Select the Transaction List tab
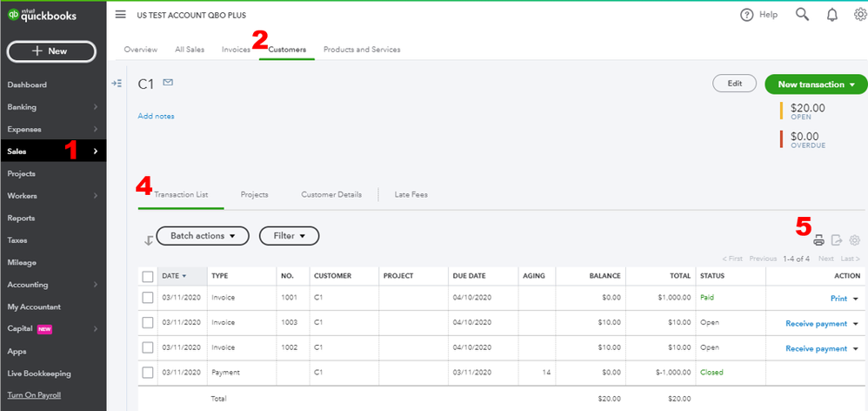868x411 pixels. (x=181, y=195)
